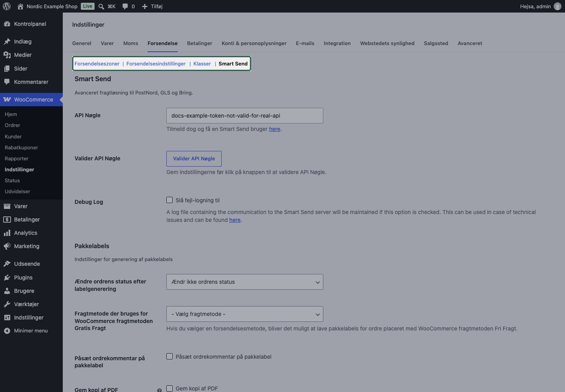Viewport: 565px width, 392px height.
Task: Open Kontrolpanel dashboard icon
Action: coord(7,24)
